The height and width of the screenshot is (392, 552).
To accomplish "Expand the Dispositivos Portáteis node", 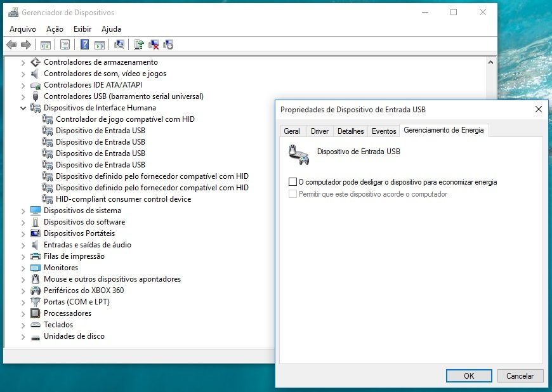I will (x=23, y=233).
